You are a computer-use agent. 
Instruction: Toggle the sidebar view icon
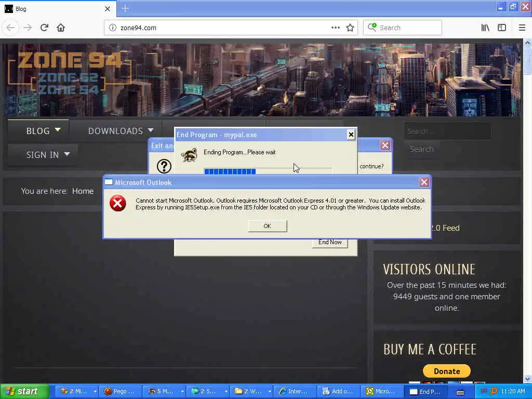click(502, 28)
